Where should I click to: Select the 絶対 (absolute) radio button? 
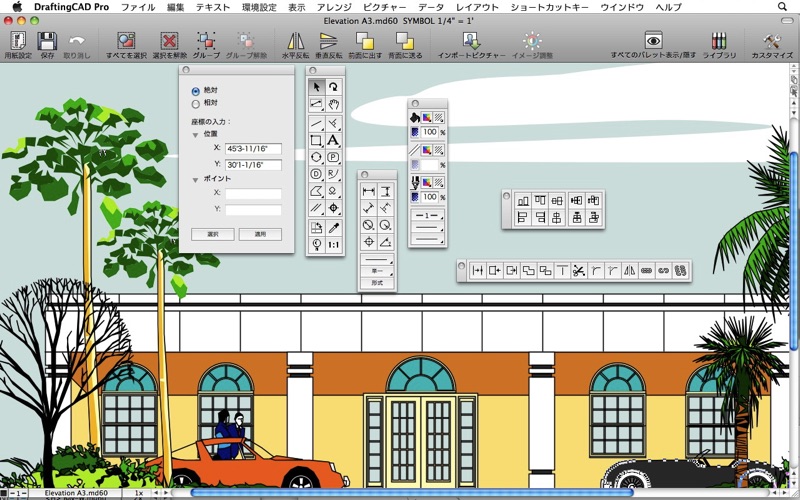tap(195, 90)
